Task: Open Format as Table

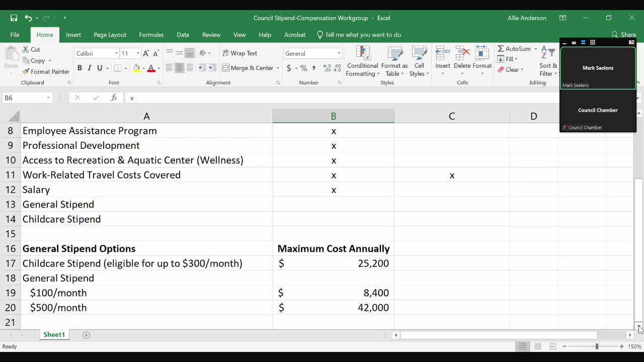Action: click(x=394, y=61)
